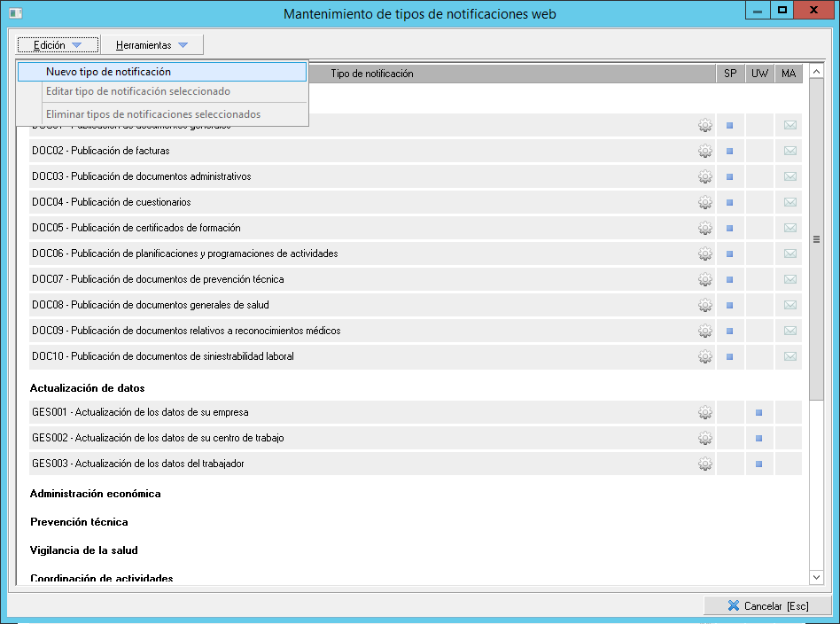840x624 pixels.
Task: Click the Prevención técnica group heading
Action: [x=79, y=522]
